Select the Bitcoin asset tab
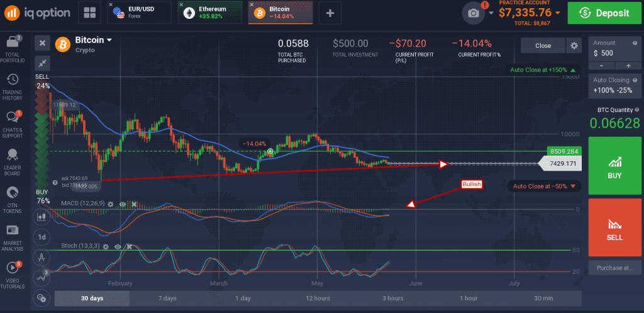644x313 pixels. [280, 13]
